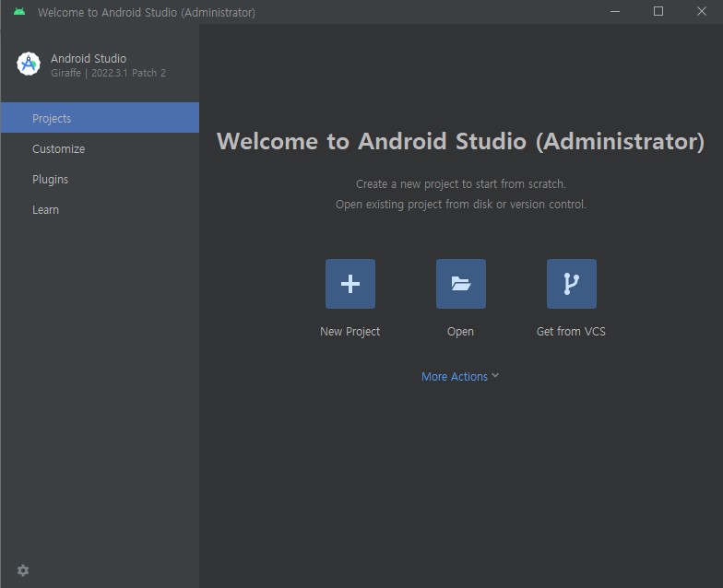723x588 pixels.
Task: Click the "Open existing project from disk" line
Action: click(x=461, y=205)
